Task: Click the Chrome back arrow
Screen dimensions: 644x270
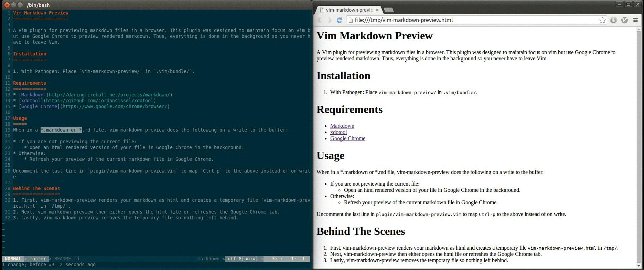Action: click(x=319, y=20)
